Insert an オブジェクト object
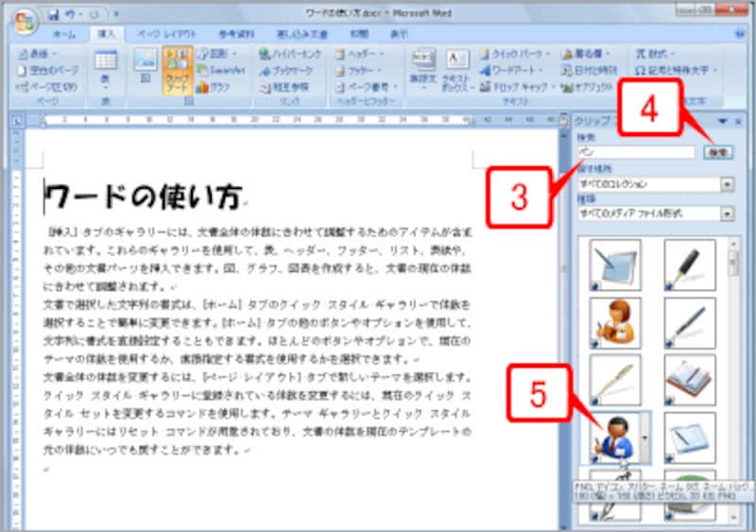The height and width of the screenshot is (532, 756). pyautogui.click(x=588, y=87)
